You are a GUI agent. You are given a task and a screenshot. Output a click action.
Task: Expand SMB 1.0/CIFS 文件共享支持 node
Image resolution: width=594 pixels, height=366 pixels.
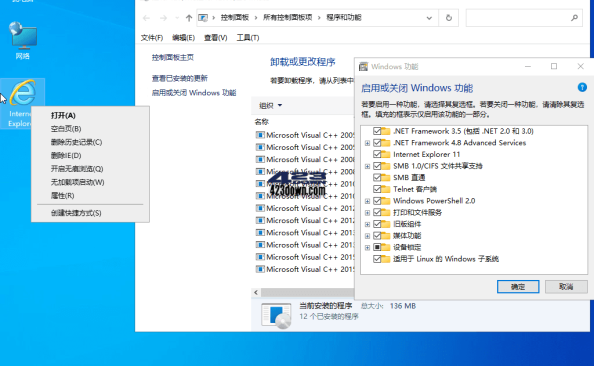point(367,166)
